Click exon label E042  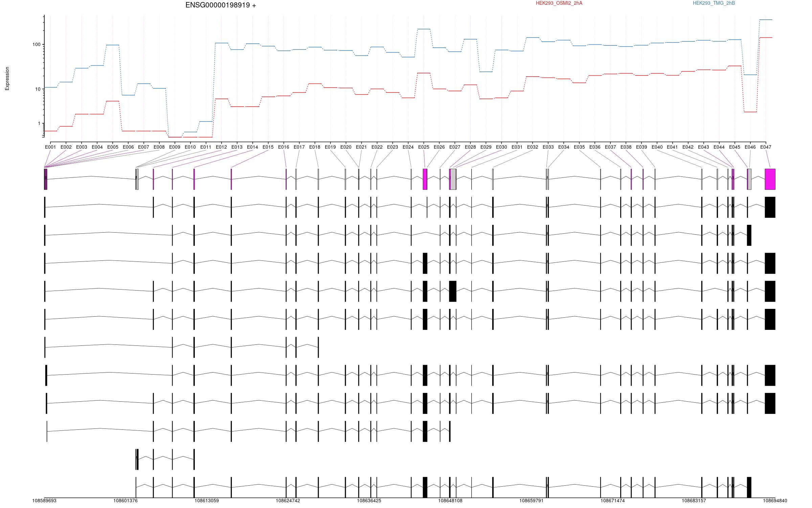click(x=688, y=147)
